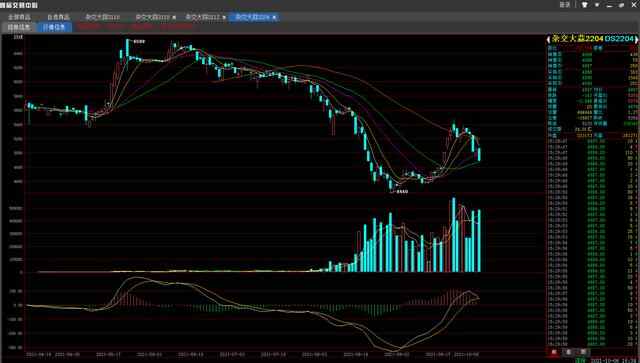This screenshot has height=363, width=640.
Task: Open the small dropdown menu icon in title bar
Action: point(597,5)
